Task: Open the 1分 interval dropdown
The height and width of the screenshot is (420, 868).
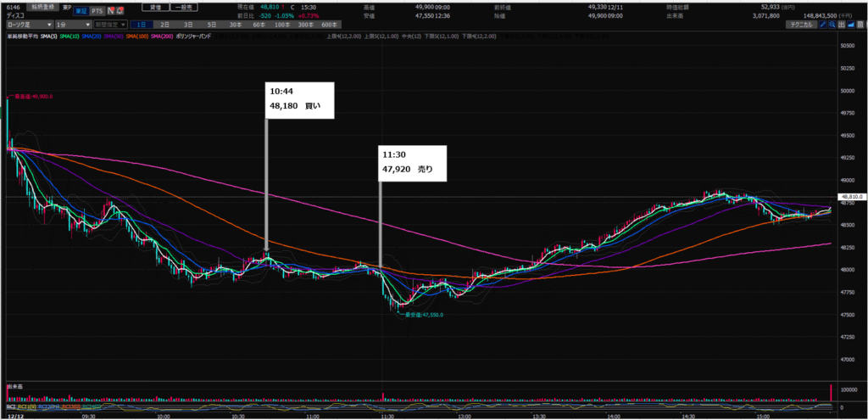Action: click(x=75, y=25)
